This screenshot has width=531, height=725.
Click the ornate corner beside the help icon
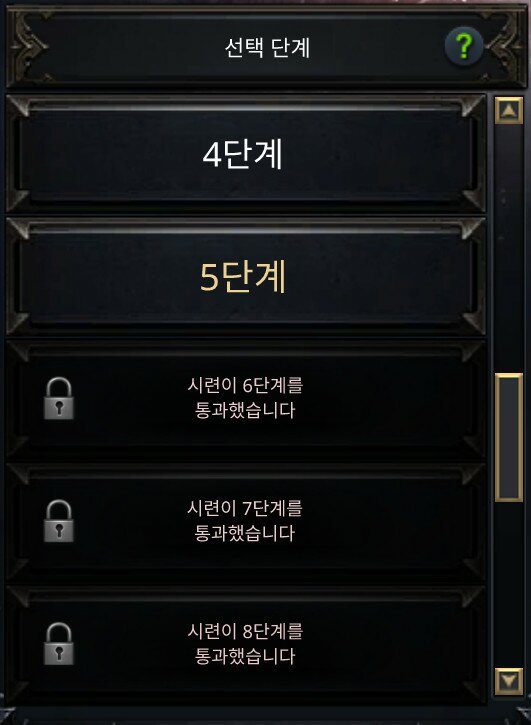coord(505,46)
